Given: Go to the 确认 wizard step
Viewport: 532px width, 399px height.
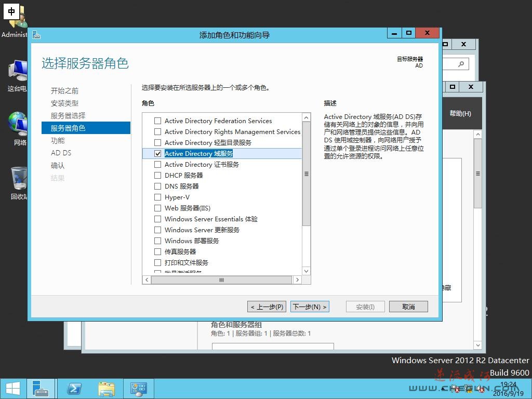Looking at the screenshot, I should [58, 166].
